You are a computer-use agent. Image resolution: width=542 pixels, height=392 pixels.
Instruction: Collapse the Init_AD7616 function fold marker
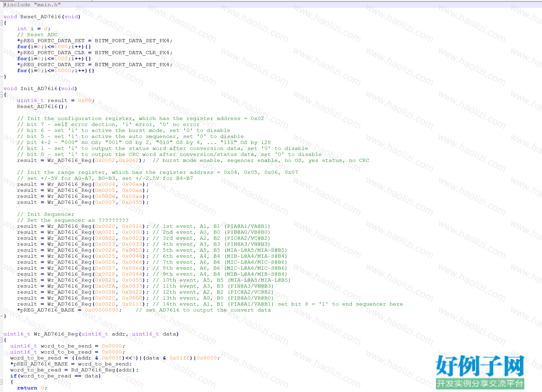1,95
